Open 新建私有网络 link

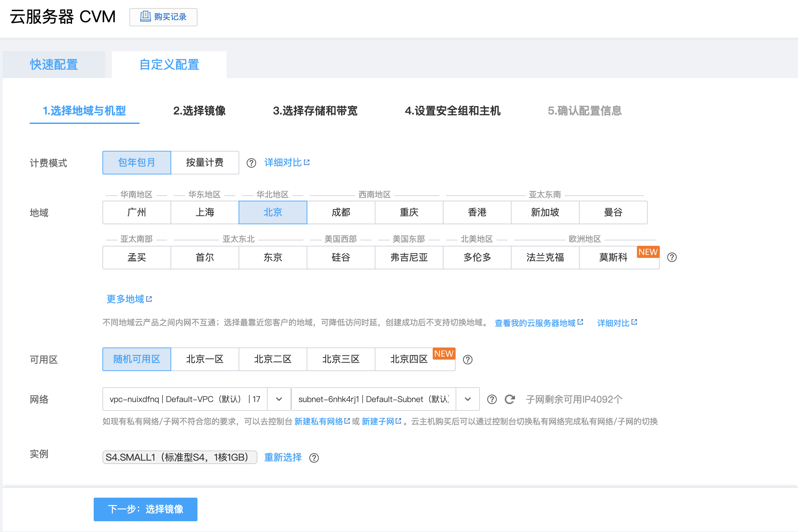pos(322,422)
